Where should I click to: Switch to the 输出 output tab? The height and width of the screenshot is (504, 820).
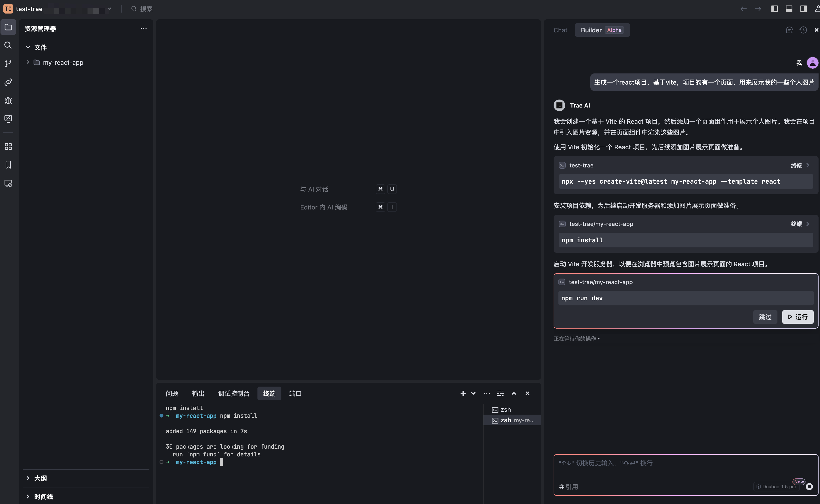[x=198, y=393]
